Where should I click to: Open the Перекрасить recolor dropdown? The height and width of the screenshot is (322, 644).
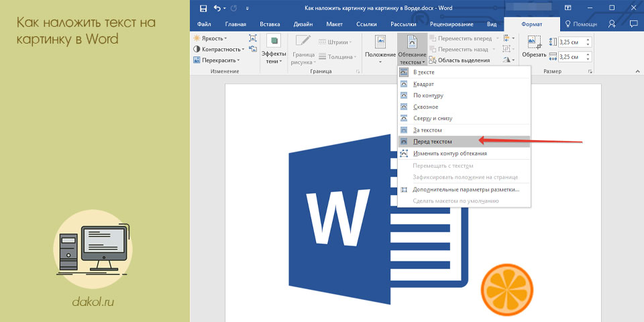coord(216,60)
